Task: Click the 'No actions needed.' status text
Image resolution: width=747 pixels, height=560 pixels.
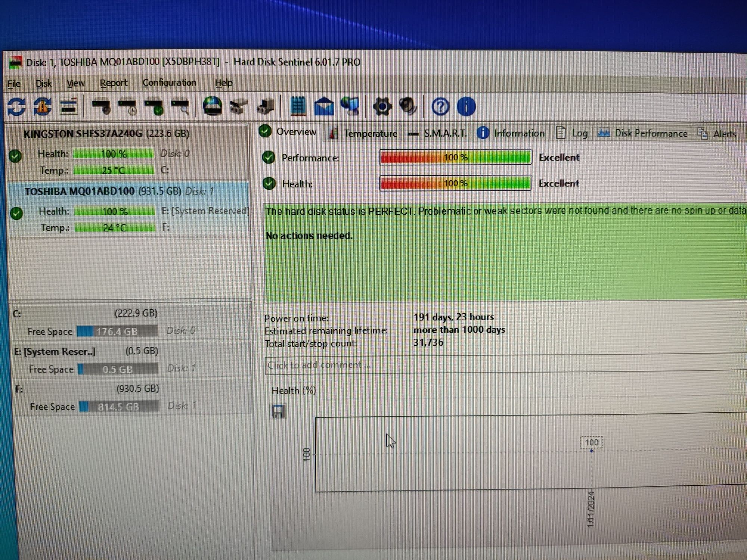Action: [x=309, y=236]
